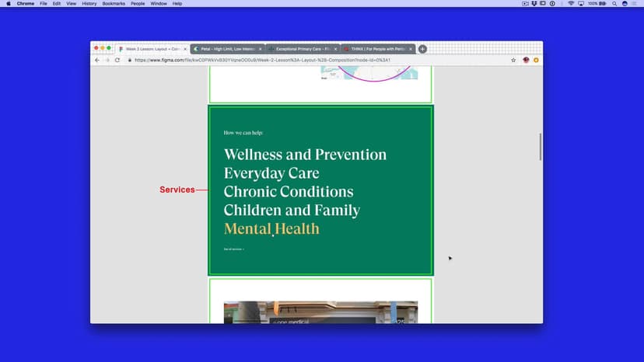Open the History menu

point(89,4)
